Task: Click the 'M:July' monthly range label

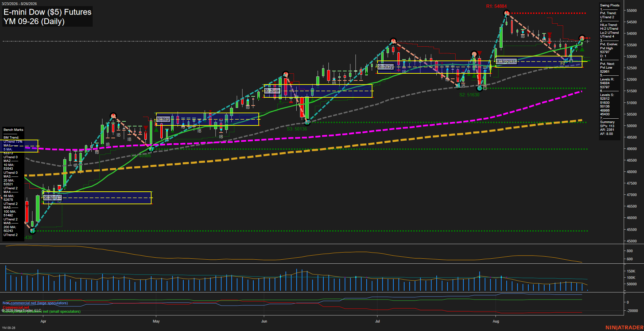Action: pyautogui.click(x=386, y=67)
